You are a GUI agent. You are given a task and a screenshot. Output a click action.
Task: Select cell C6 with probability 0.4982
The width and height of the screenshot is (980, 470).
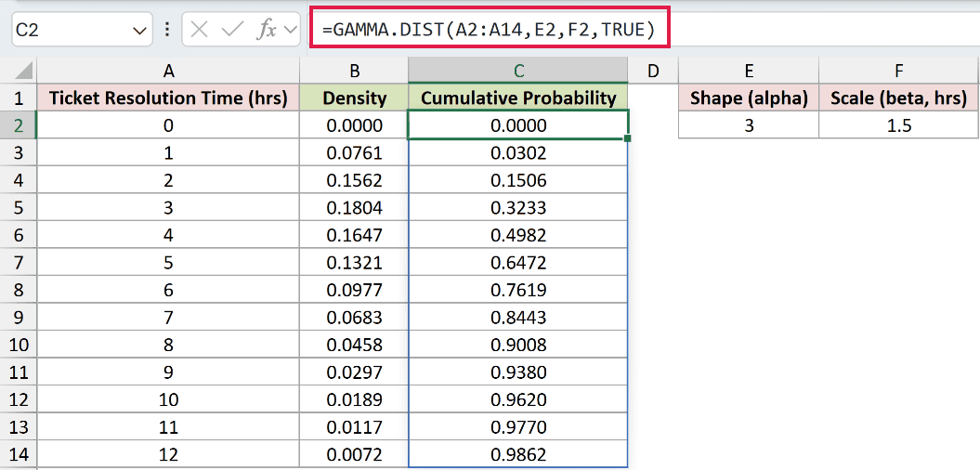518,235
